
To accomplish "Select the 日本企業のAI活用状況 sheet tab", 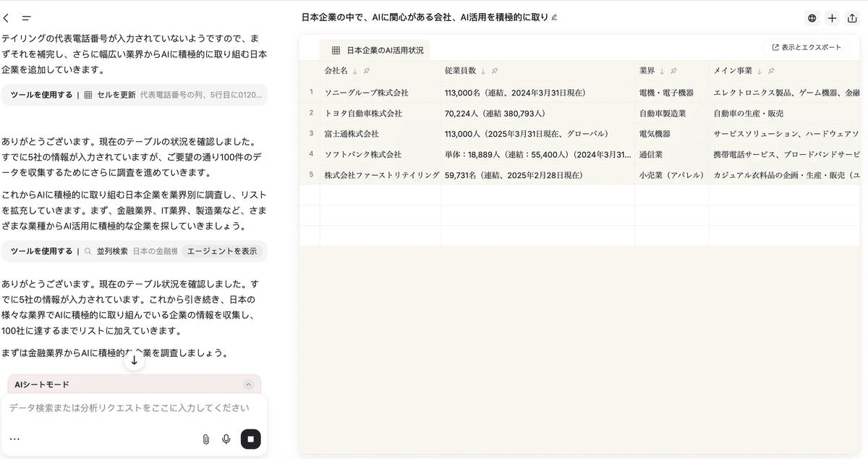I will (x=375, y=50).
